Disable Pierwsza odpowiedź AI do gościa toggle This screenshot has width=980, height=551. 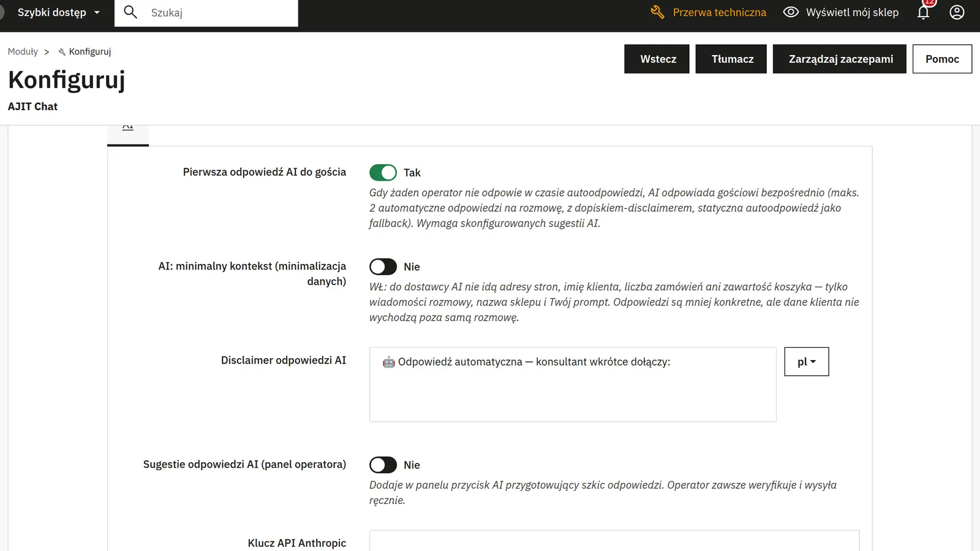(x=383, y=173)
